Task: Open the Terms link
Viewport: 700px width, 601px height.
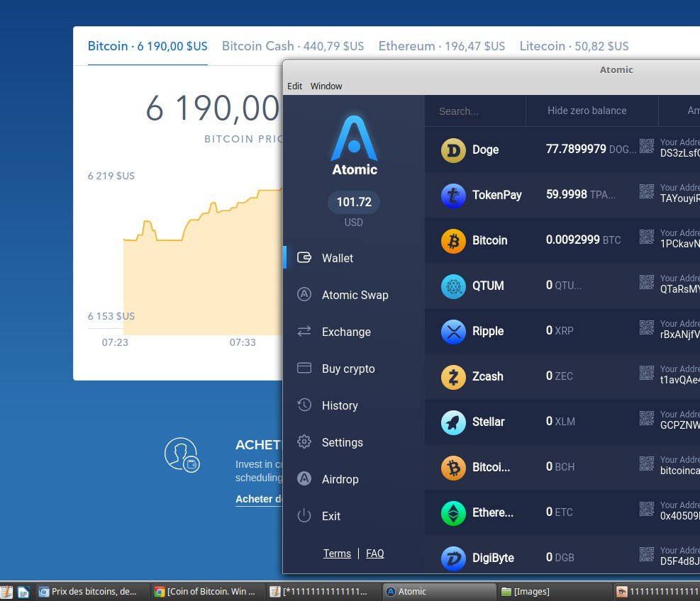Action: coord(337,554)
